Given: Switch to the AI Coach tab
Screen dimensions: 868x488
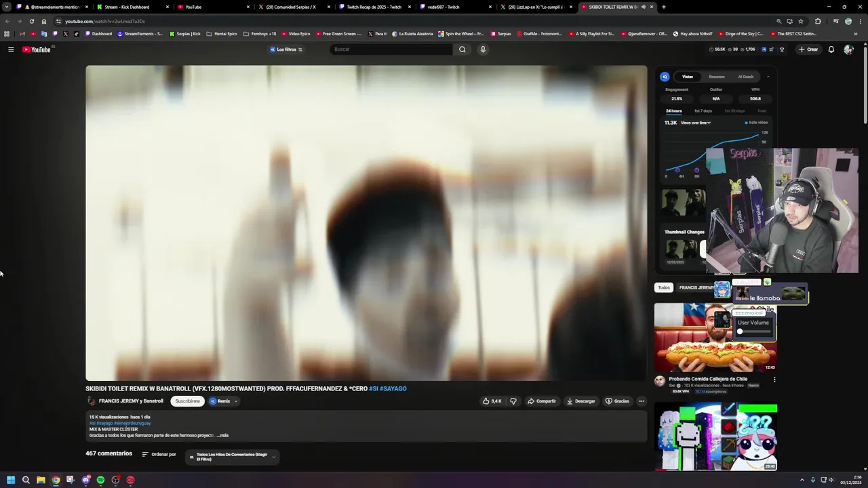Looking at the screenshot, I should pyautogui.click(x=746, y=77).
